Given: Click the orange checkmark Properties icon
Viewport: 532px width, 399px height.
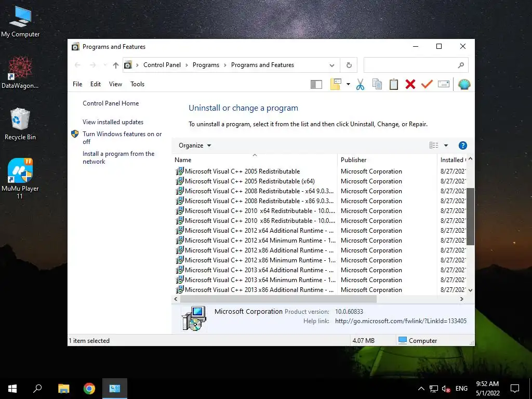Looking at the screenshot, I should [x=427, y=84].
